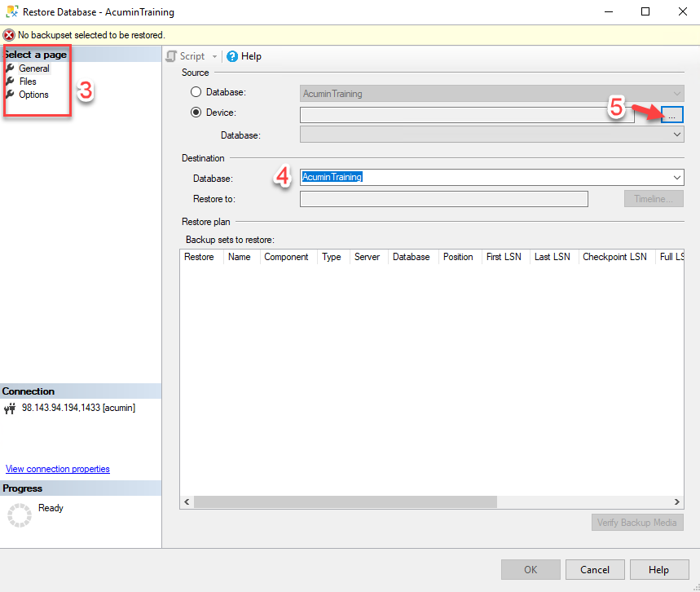Open the General page
The height and width of the screenshot is (592, 700).
pyautogui.click(x=34, y=68)
